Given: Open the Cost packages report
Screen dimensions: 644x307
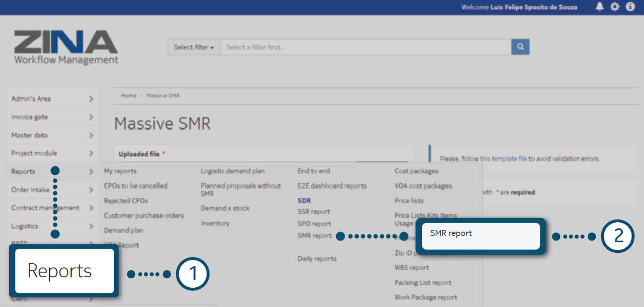Looking at the screenshot, I should tap(416, 171).
